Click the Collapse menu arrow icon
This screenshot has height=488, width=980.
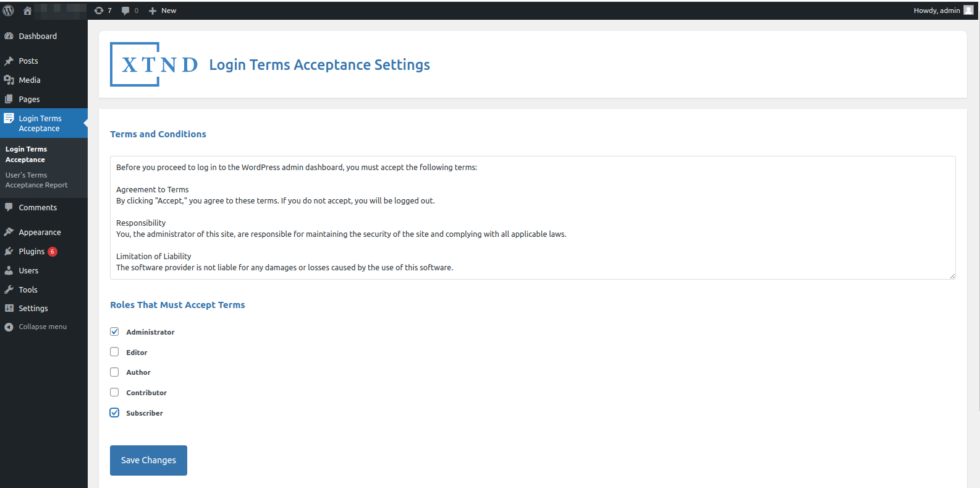[x=9, y=327]
